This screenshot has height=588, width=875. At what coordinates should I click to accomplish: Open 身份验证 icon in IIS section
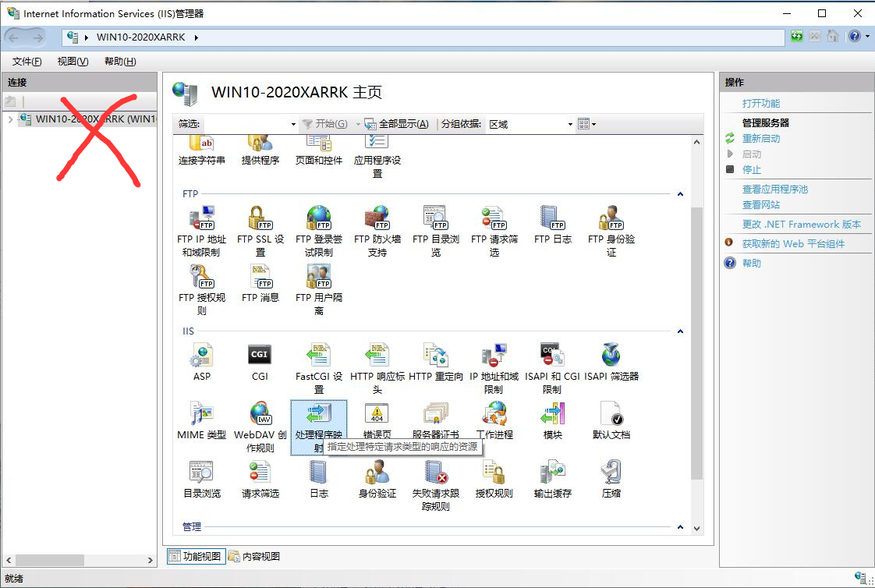[377, 480]
